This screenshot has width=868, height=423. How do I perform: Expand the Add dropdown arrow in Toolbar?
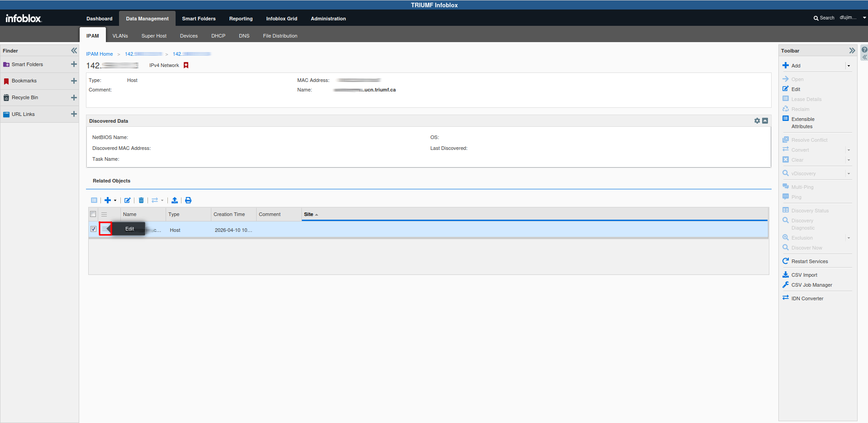pos(849,66)
